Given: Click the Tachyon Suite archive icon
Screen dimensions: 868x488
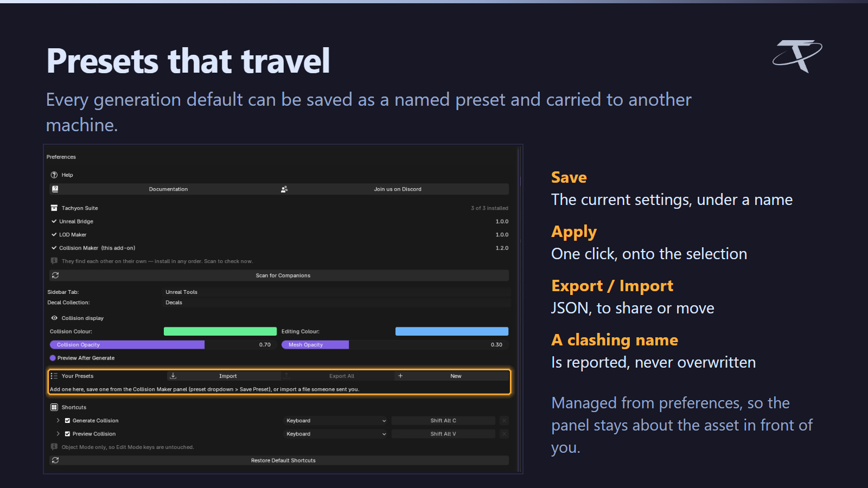Looking at the screenshot, I should pyautogui.click(x=54, y=208).
